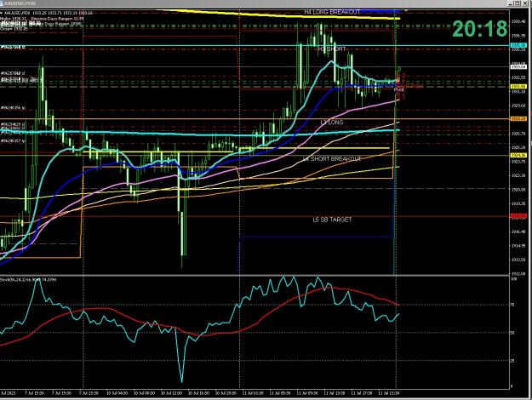Click the 7 Jul 15:00 time axis label
Viewport: 532px width, 400px height.
point(34,393)
